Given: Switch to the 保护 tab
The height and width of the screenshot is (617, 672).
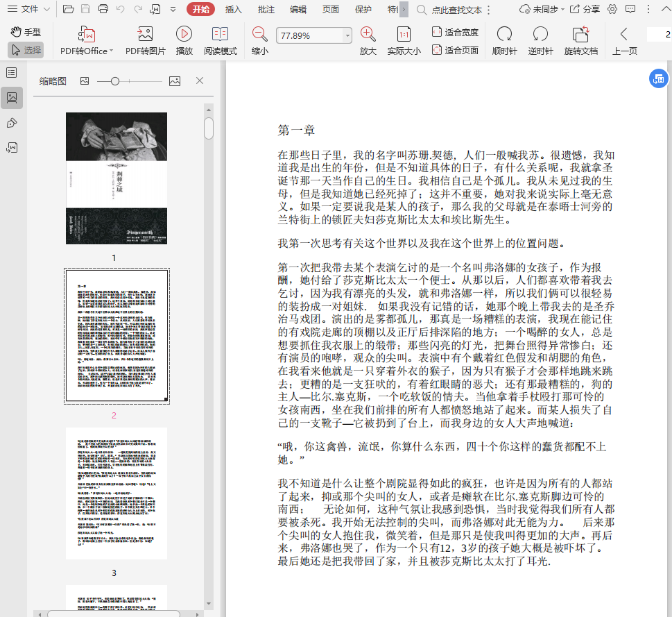Looking at the screenshot, I should [x=363, y=10].
